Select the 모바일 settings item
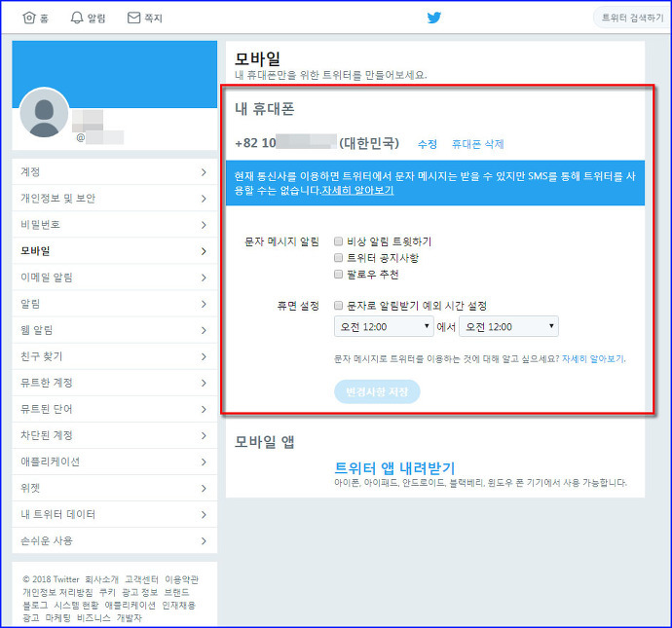672x628 pixels. point(114,251)
